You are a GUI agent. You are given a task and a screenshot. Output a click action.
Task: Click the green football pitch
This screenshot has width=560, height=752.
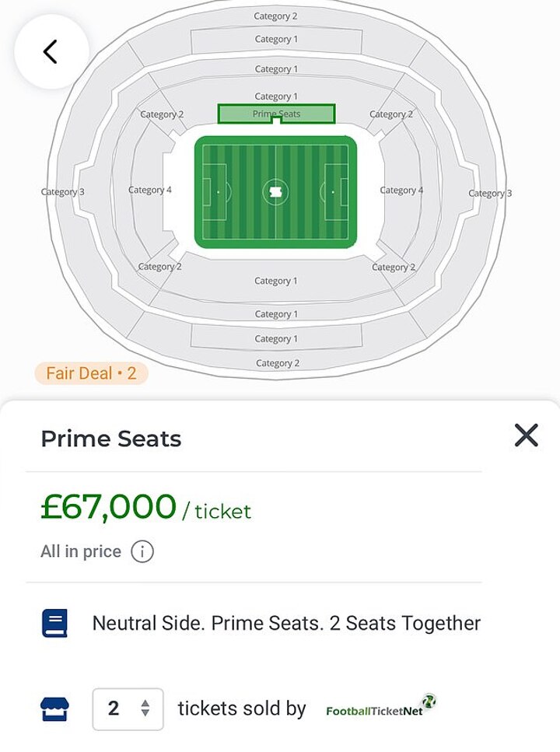(275, 191)
